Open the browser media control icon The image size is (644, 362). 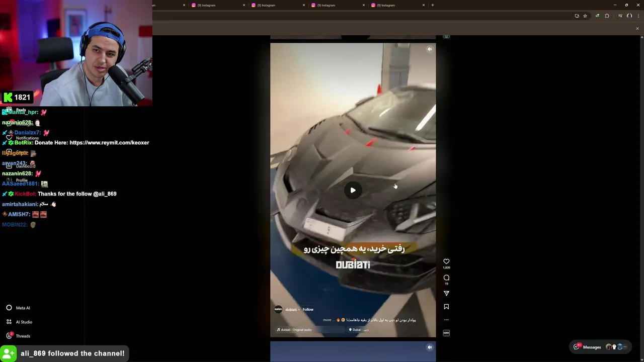tap(620, 16)
